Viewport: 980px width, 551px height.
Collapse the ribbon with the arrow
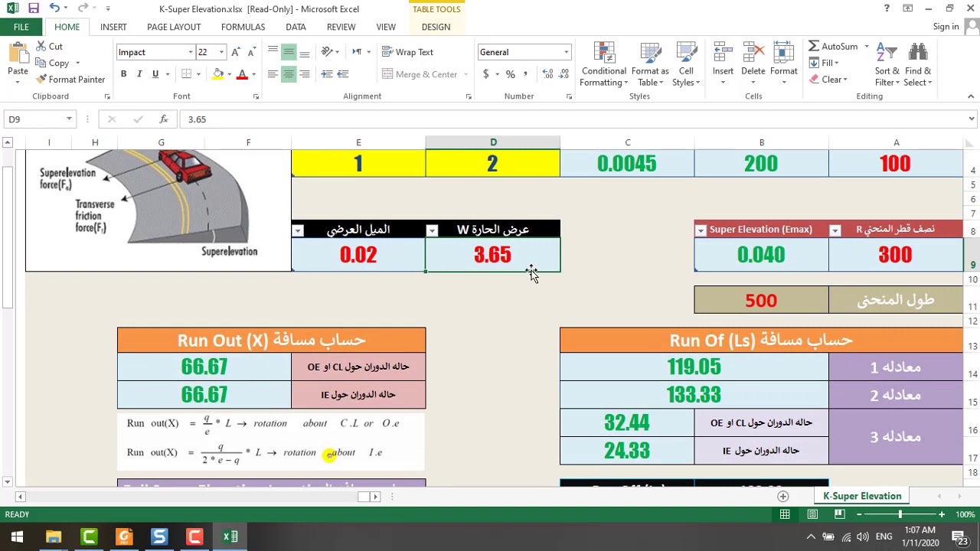pos(971,96)
